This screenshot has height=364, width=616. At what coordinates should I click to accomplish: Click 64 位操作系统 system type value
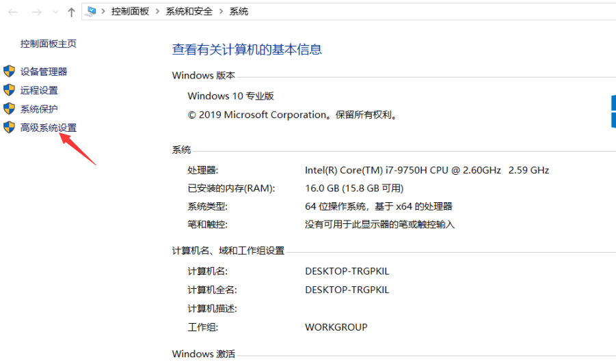pyautogui.click(x=379, y=206)
